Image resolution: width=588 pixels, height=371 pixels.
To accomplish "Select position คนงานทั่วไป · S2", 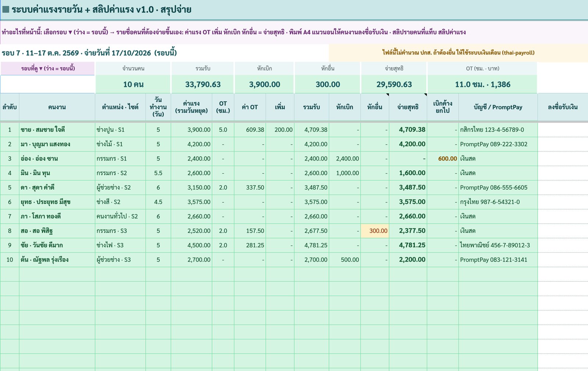I will pyautogui.click(x=120, y=216).
